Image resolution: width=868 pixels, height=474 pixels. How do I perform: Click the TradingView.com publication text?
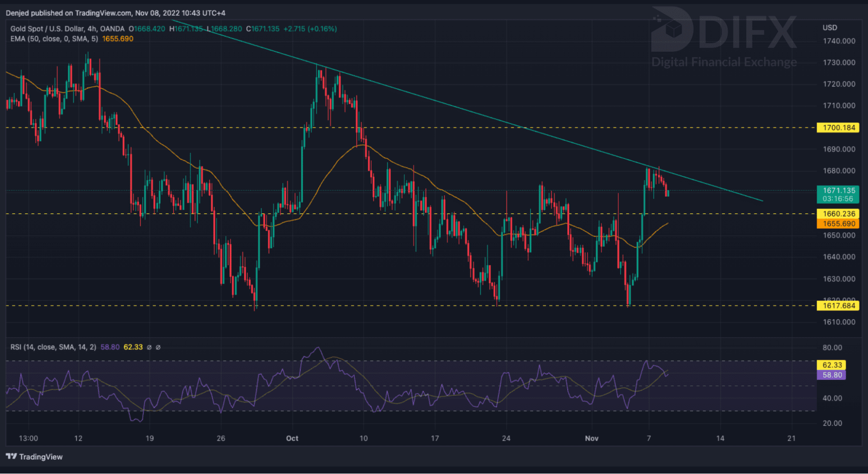pyautogui.click(x=103, y=13)
